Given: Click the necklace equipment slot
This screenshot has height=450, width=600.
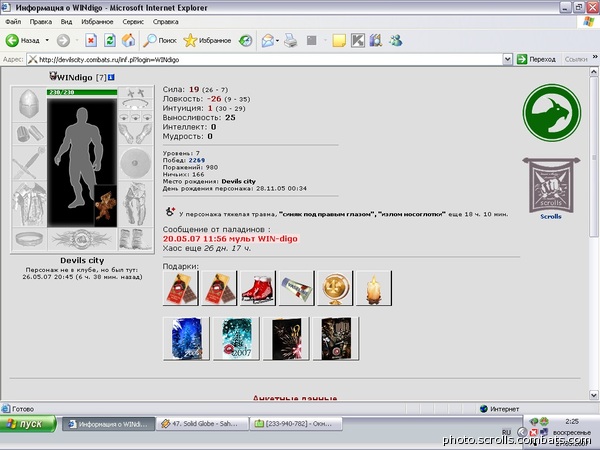Looking at the screenshot, I should pos(135,104).
